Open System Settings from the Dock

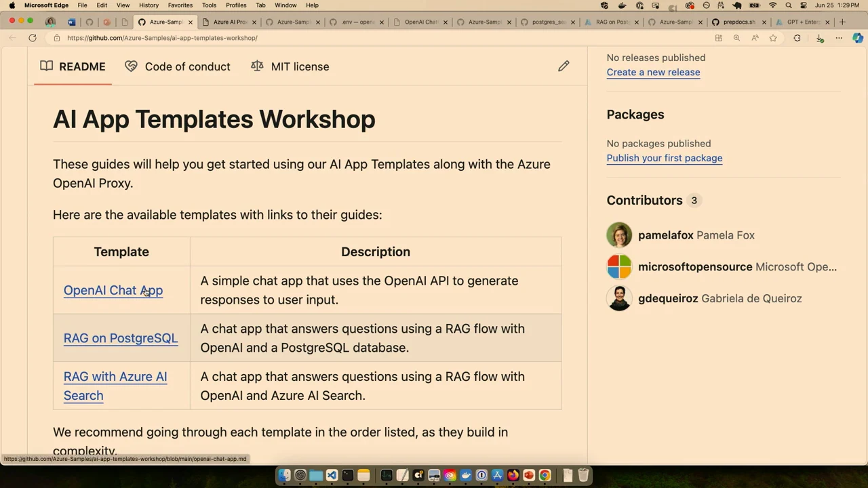click(300, 475)
